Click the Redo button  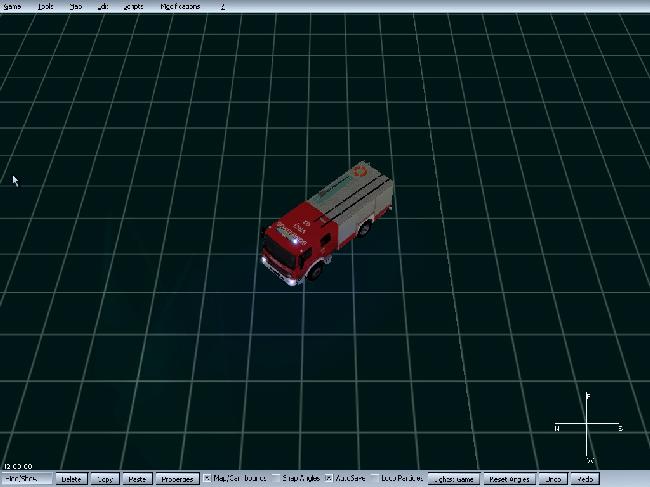pos(585,479)
